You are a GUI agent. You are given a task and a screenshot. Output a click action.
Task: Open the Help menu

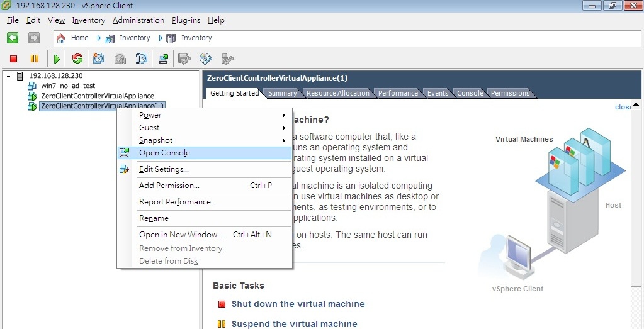[216, 20]
